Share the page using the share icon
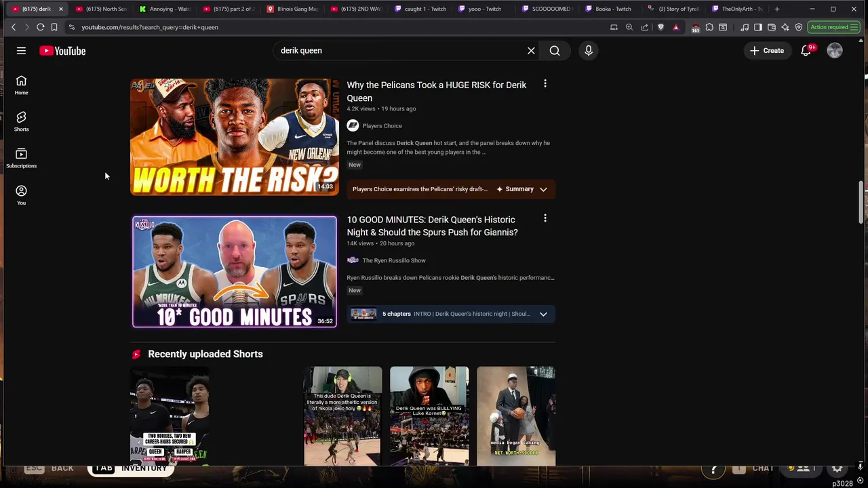 645,27
